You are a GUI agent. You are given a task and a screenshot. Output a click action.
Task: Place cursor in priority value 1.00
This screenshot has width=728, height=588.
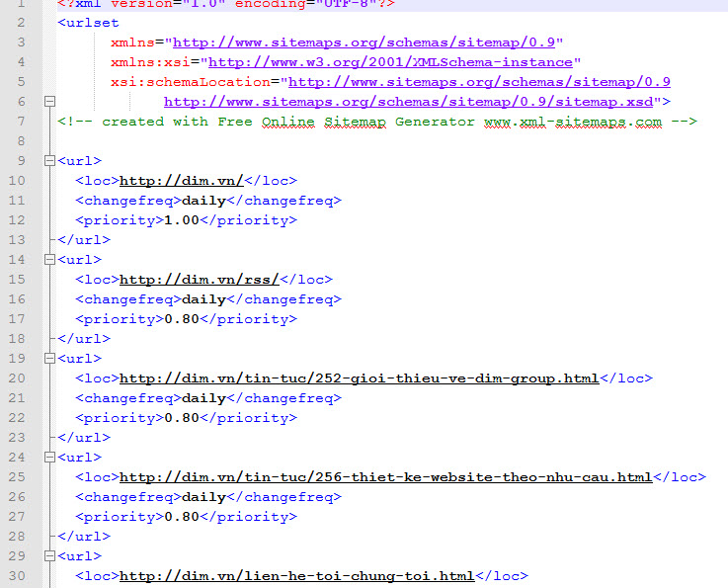tap(181, 220)
